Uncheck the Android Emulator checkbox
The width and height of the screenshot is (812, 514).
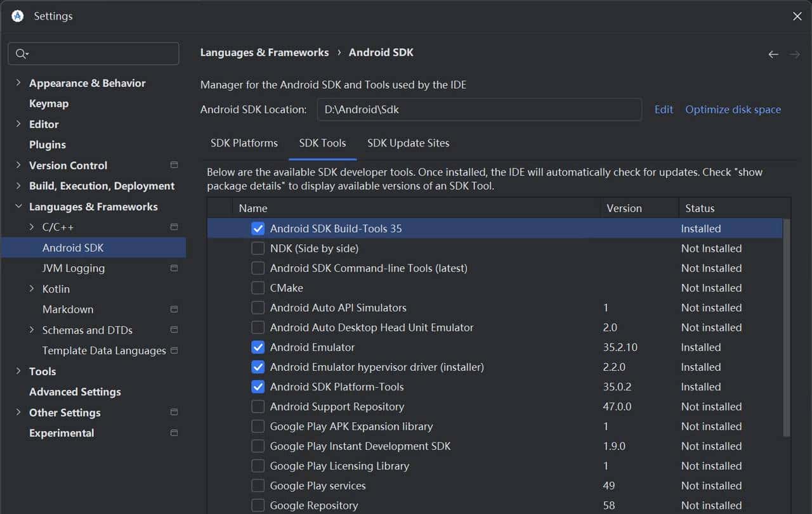(x=258, y=347)
